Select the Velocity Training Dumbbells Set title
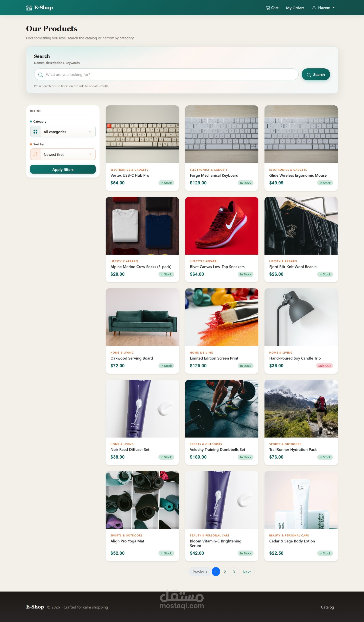 click(217, 450)
